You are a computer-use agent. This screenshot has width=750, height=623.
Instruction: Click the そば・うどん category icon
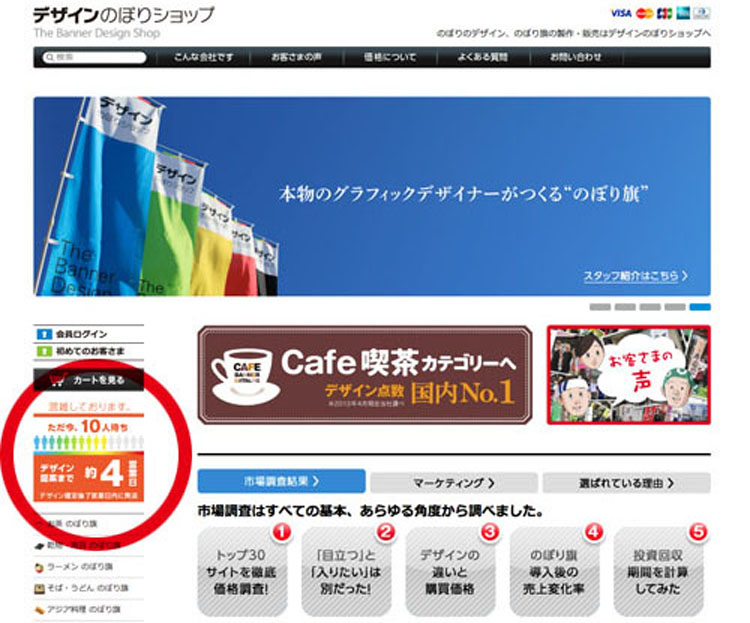[40, 587]
